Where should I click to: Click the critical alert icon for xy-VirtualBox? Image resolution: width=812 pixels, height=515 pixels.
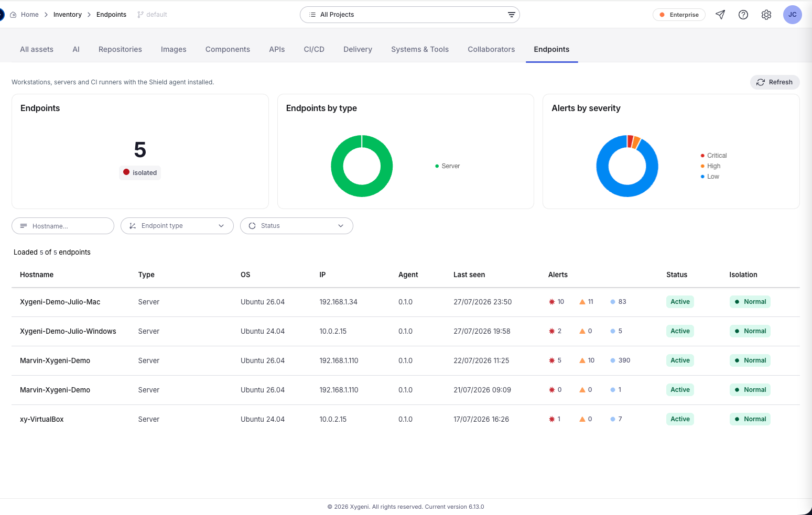(551, 419)
